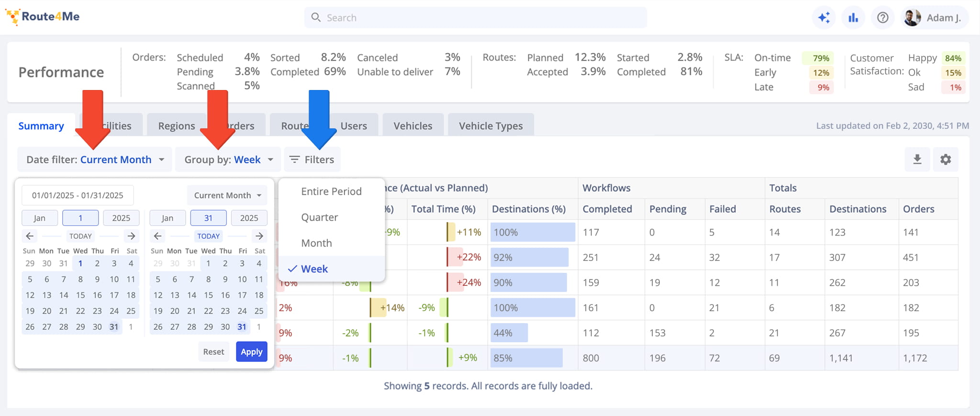Go to next month in left calendar
Viewport: 980px width, 416px height.
(x=131, y=236)
